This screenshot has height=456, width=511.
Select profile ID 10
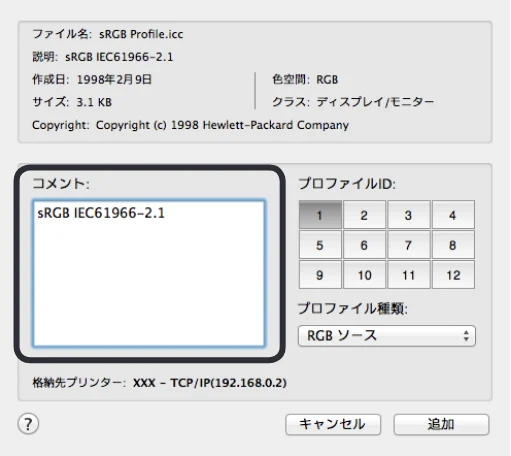[x=364, y=275]
